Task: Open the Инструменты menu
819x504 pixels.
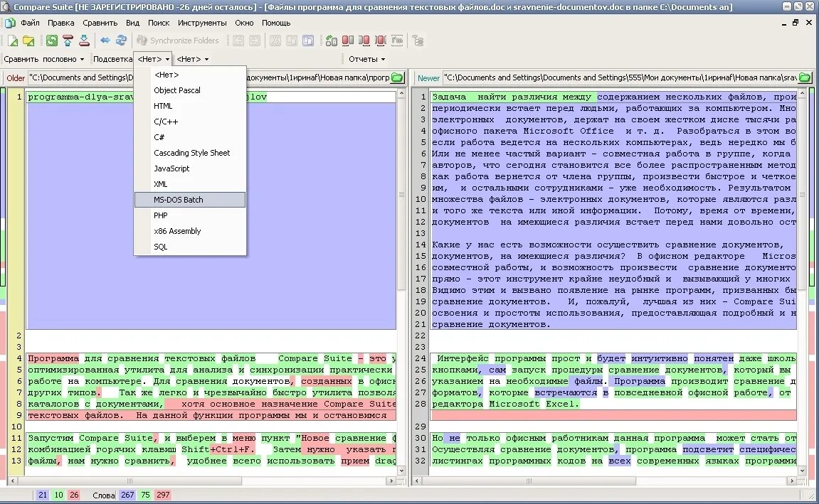Action: (202, 23)
